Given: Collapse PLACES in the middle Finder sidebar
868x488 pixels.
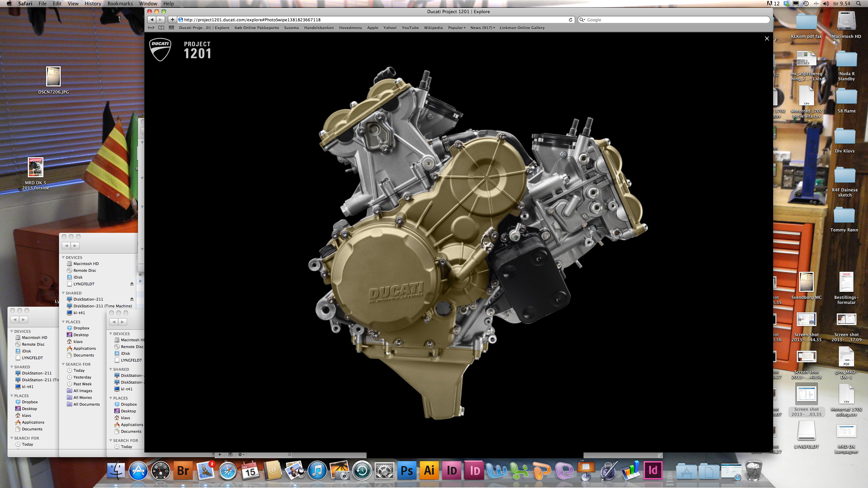Looking at the screenshot, I should pyautogui.click(x=63, y=322).
